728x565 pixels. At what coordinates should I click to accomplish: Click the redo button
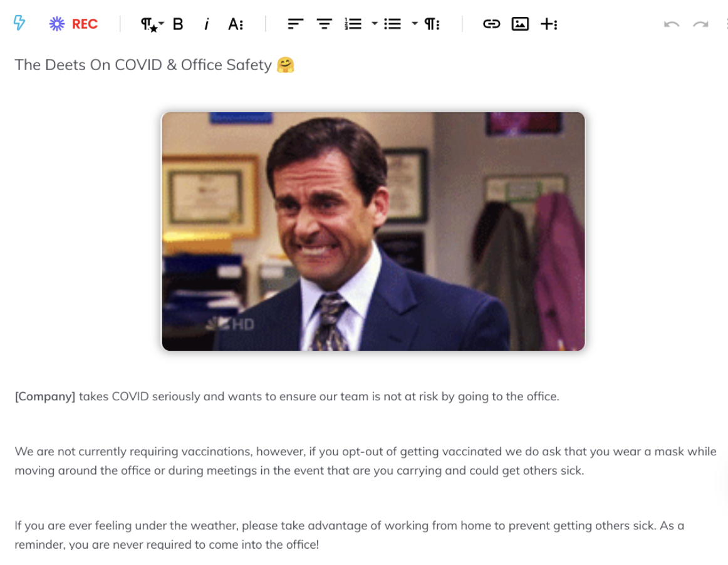coord(700,24)
